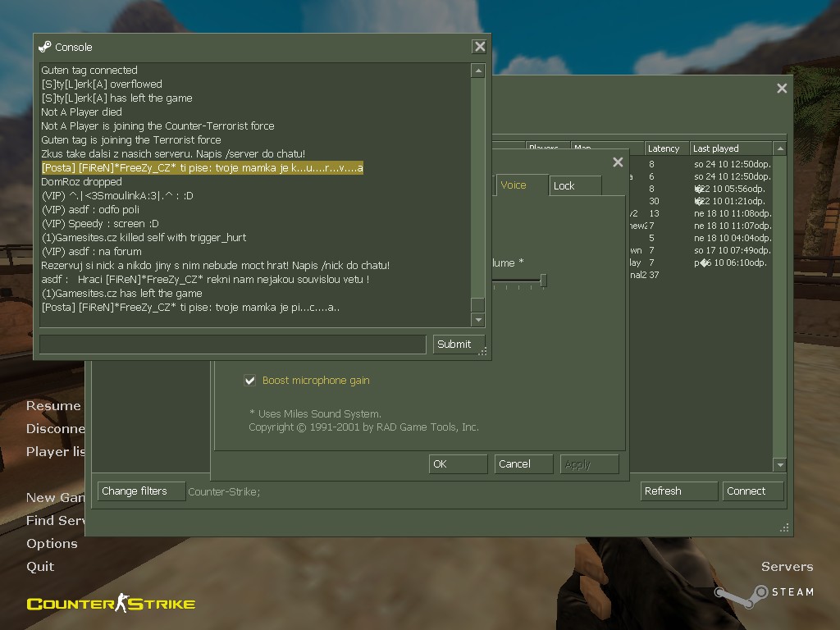Open the Servers link near Steam logo
This screenshot has width=840, height=630.
pos(787,566)
